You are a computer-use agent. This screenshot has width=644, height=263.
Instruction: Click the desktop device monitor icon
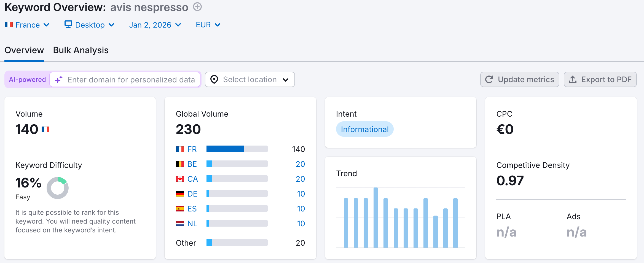(68, 24)
